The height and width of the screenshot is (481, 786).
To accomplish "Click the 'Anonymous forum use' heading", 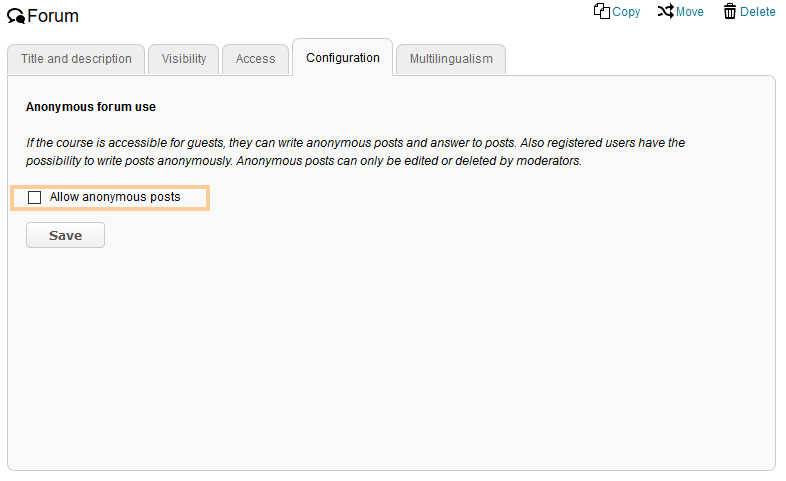I will pos(91,107).
